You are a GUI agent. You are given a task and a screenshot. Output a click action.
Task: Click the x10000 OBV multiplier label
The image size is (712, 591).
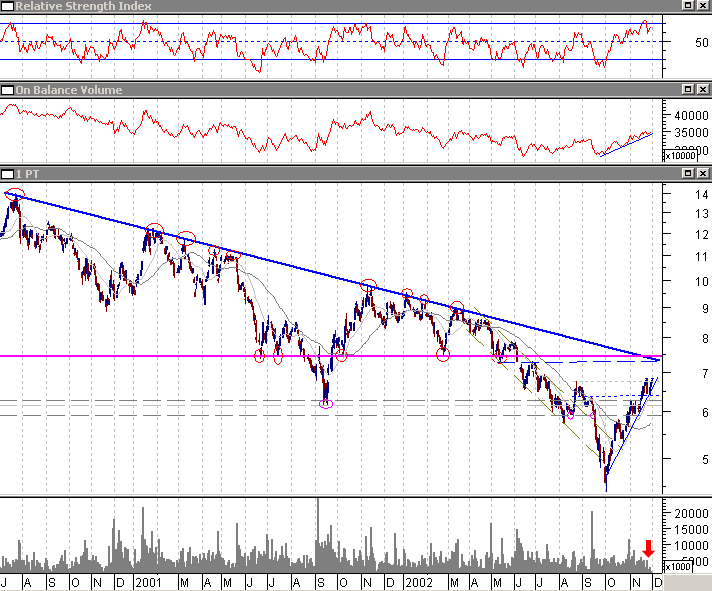click(680, 156)
